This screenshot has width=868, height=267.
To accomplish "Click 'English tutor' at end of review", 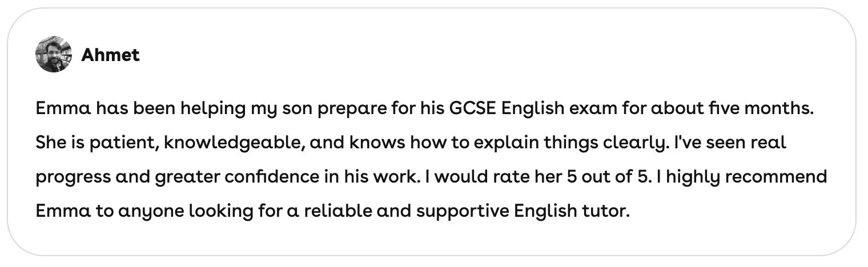I will tap(572, 211).
